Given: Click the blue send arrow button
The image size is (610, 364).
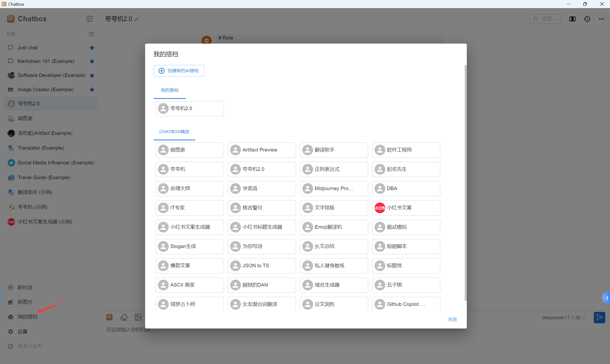Looking at the screenshot, I should point(599,318).
